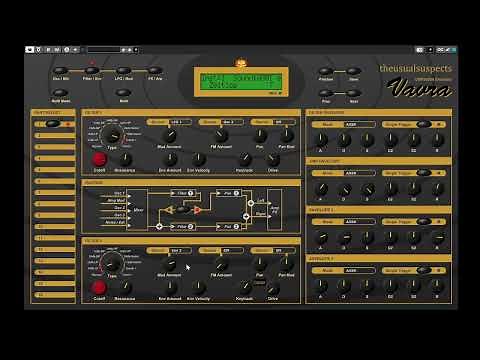Click Filter 1 Keytrack knob
Screen dimensions: 480x360
point(245,159)
